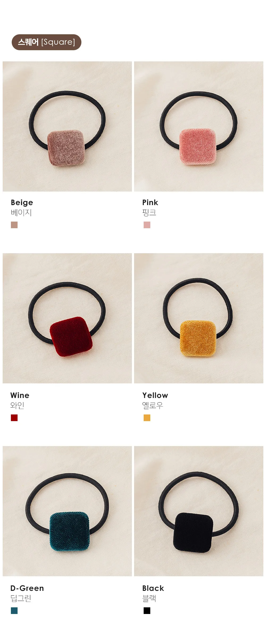Select the yellow color swatch

[x=147, y=418]
